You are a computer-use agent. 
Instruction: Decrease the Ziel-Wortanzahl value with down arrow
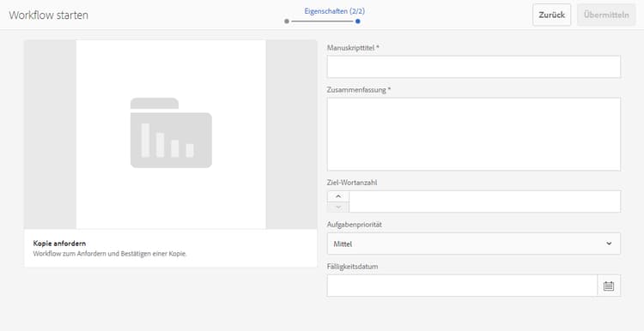[x=338, y=207]
